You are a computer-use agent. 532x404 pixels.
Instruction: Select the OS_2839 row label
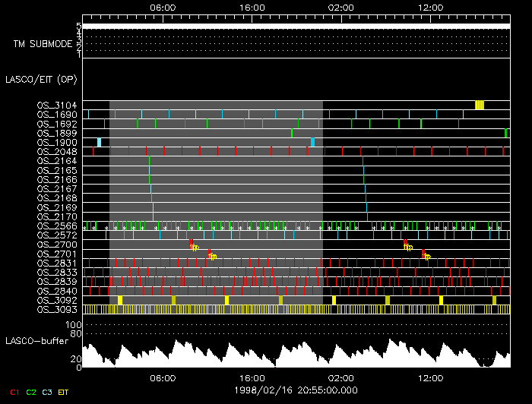coord(57,281)
